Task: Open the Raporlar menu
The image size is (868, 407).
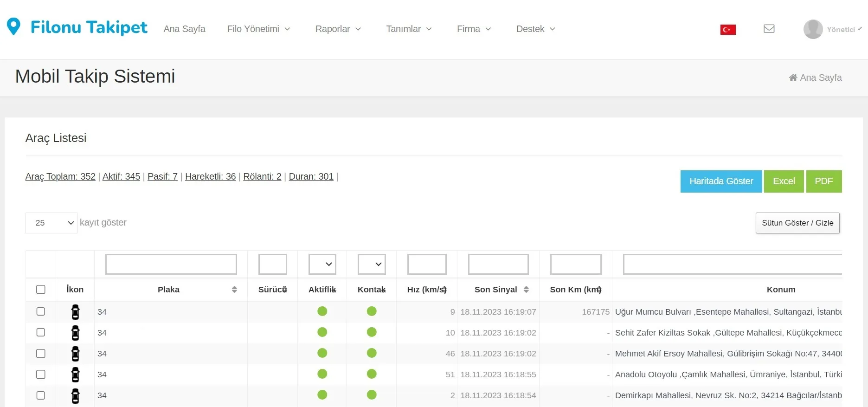Action: pos(338,29)
